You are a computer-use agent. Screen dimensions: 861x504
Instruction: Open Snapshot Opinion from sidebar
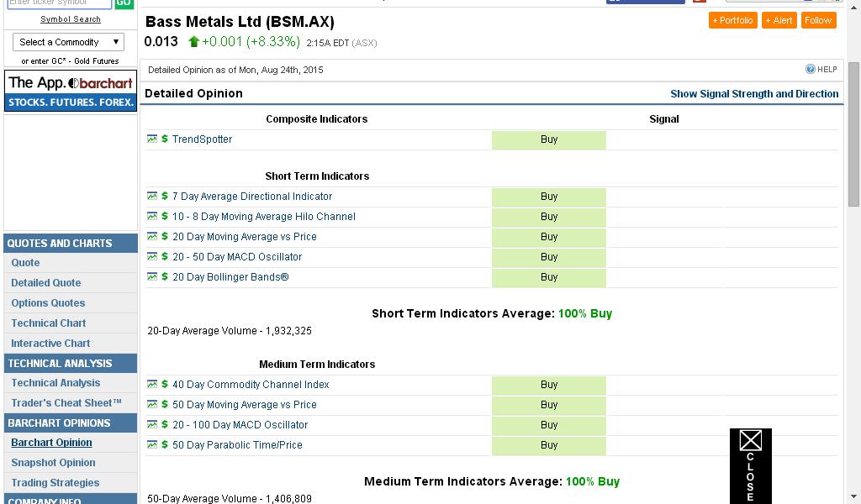pos(53,463)
